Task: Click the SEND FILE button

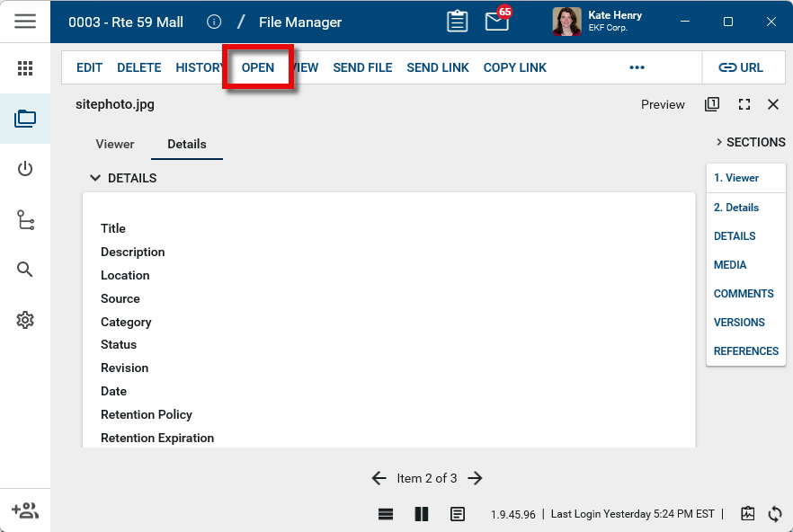Action: coord(362,67)
